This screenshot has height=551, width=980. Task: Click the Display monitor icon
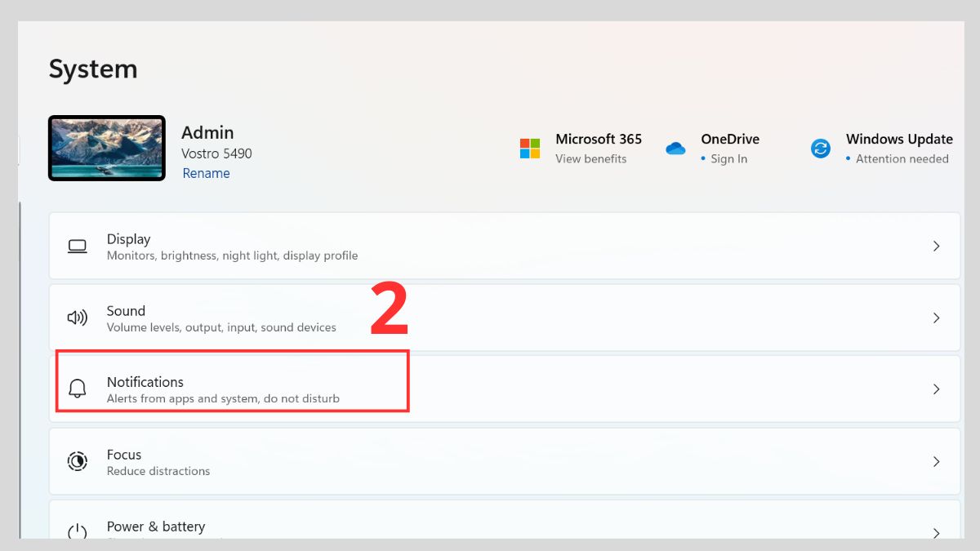coord(78,247)
